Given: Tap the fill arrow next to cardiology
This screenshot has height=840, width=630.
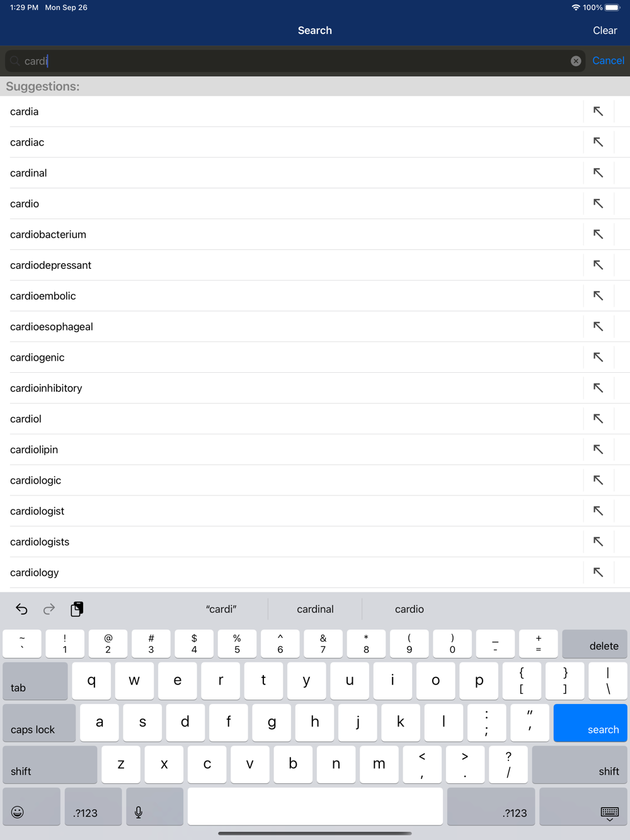Looking at the screenshot, I should [598, 572].
